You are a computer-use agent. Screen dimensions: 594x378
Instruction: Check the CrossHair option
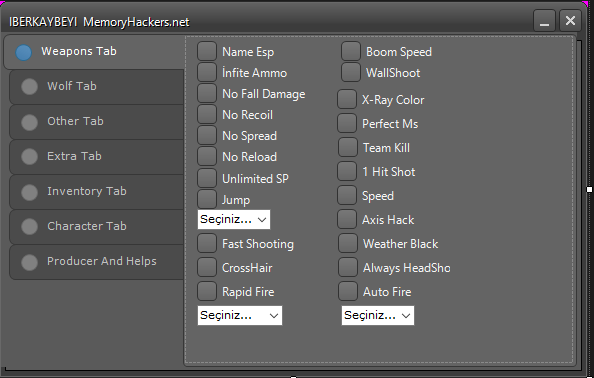point(207,267)
